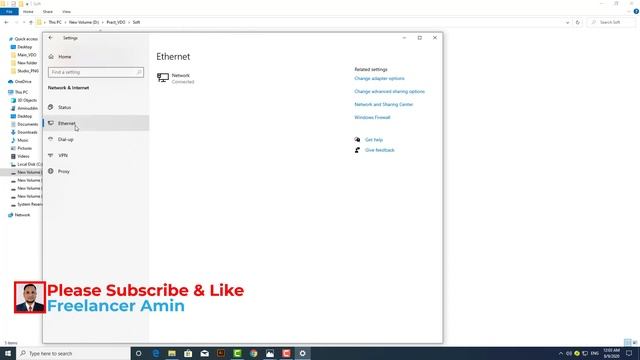Screen dimensions: 640x360
Task: Click the Find a setting search box
Action: point(96,72)
